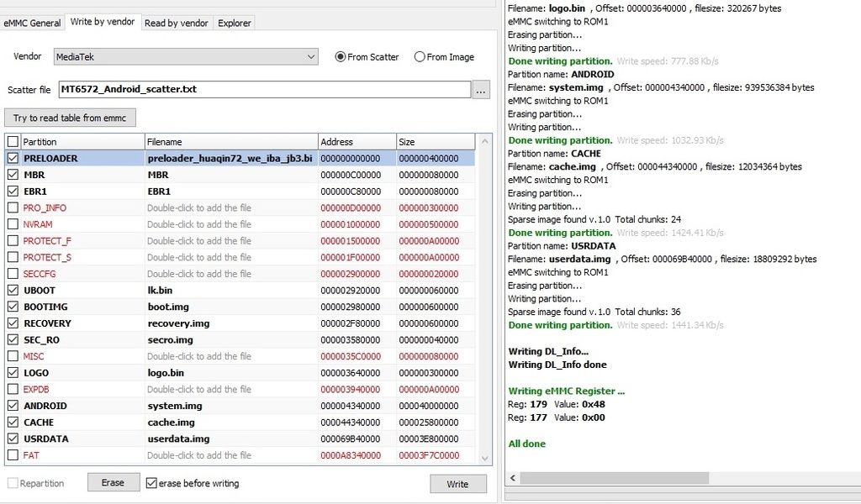Click the Erase button

(x=113, y=483)
